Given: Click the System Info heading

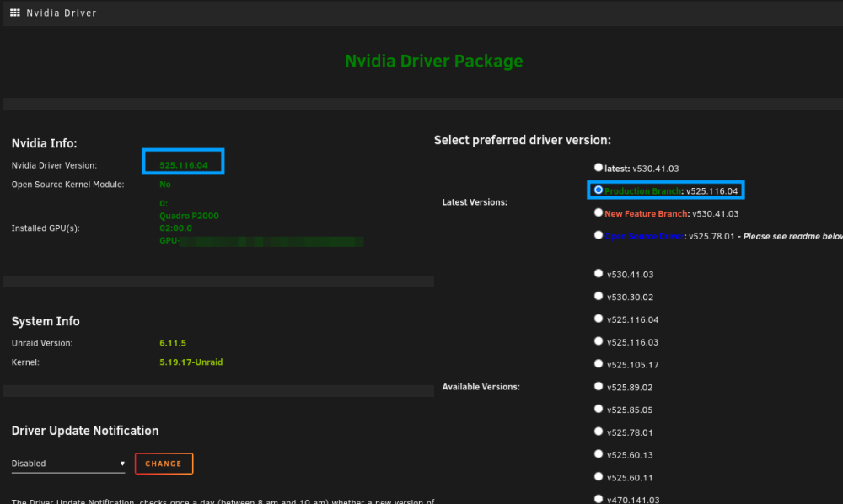Looking at the screenshot, I should (x=46, y=321).
